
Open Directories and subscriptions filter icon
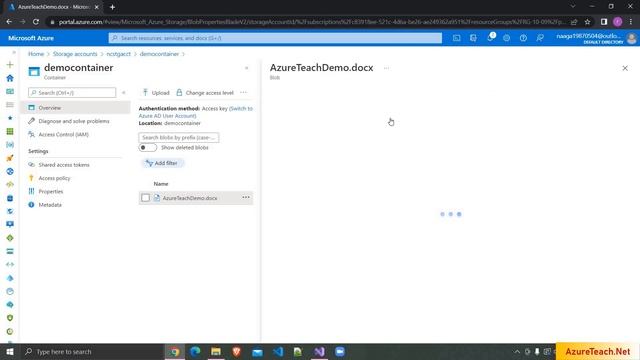pos(473,38)
